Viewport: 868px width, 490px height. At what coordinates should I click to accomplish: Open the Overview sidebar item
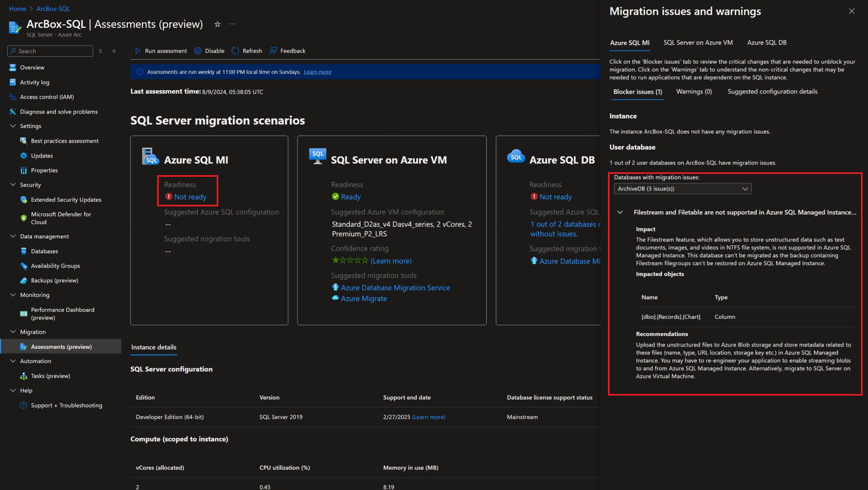tap(32, 67)
